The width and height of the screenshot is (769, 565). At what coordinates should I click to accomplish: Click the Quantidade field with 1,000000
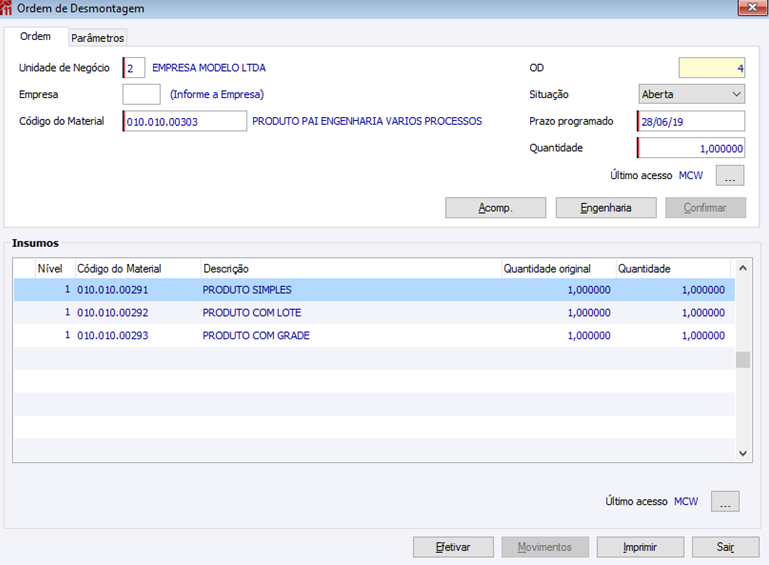click(691, 148)
